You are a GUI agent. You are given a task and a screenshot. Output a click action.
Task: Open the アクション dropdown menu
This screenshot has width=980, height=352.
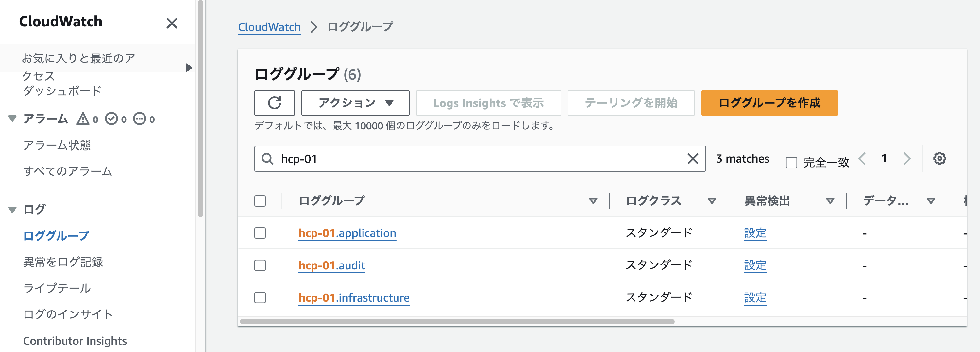[355, 103]
